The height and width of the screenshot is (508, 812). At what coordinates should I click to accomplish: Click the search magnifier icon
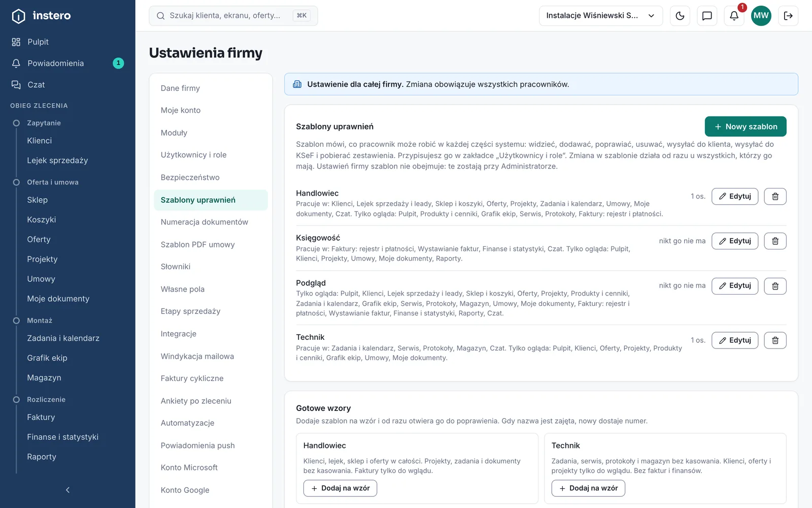pos(160,16)
